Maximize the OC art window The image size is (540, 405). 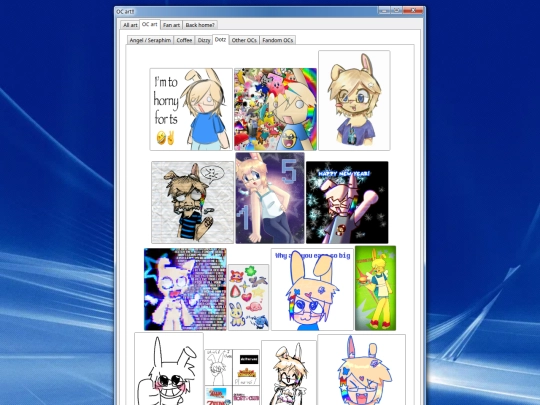pos(396,10)
